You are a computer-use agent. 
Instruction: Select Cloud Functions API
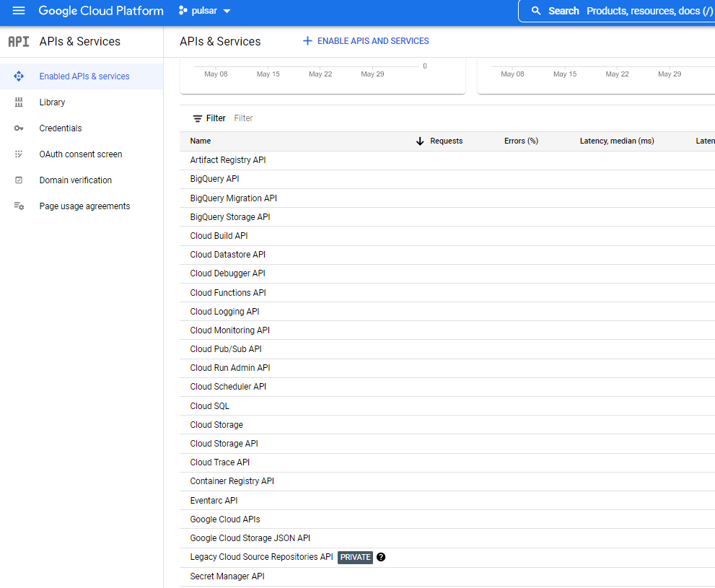click(x=447, y=293)
